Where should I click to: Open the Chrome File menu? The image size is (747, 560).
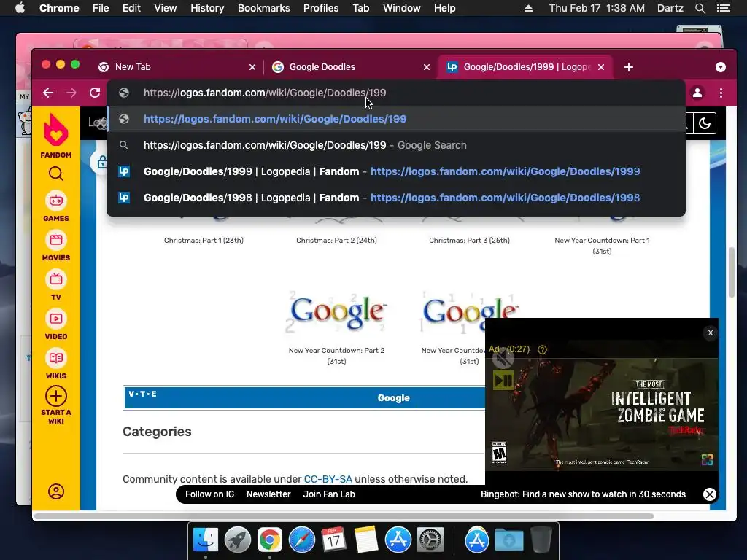[x=101, y=8]
